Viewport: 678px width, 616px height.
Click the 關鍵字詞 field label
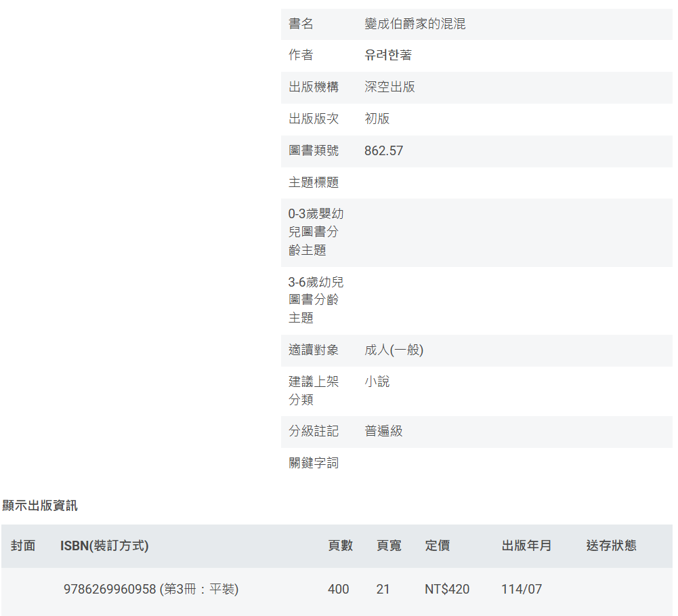pos(314,464)
